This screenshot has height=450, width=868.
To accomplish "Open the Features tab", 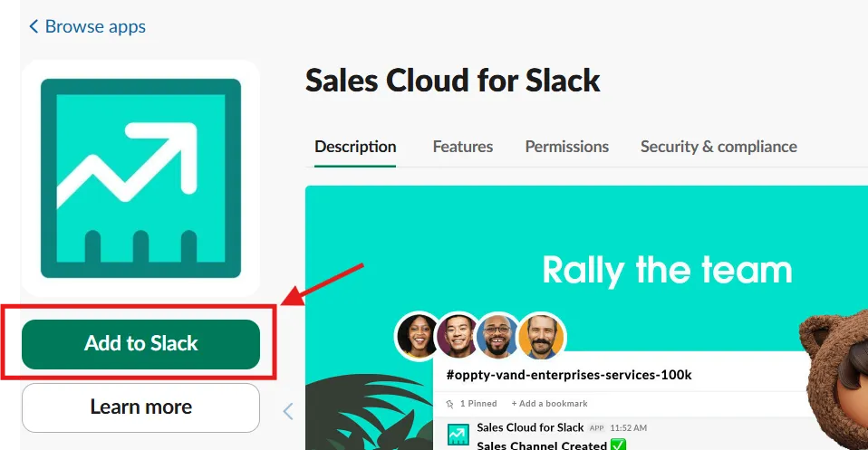I will (463, 147).
